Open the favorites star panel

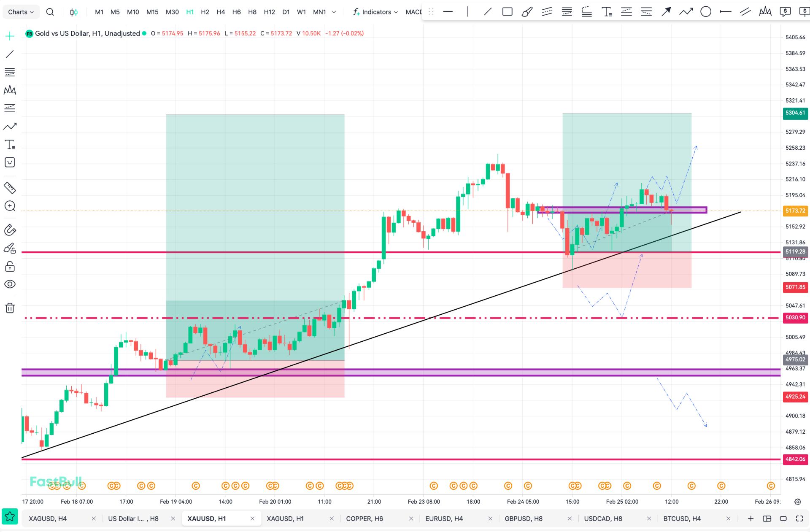pyautogui.click(x=10, y=516)
